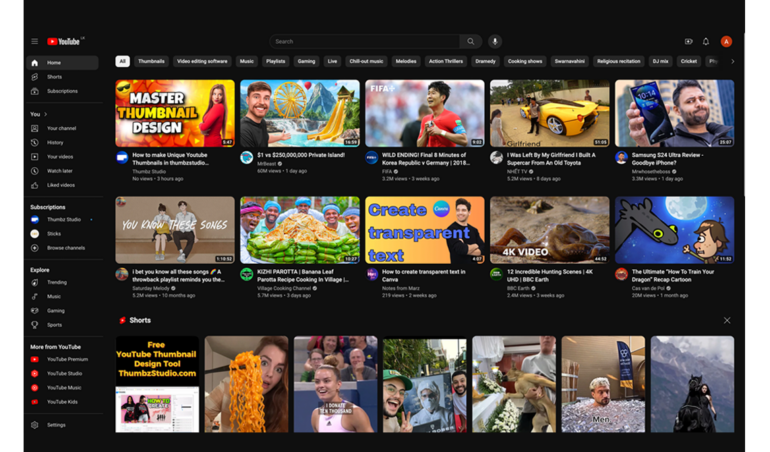Viewport: 770px width, 452px height.
Task: Click 'How to create transparent text' title
Action: click(424, 276)
